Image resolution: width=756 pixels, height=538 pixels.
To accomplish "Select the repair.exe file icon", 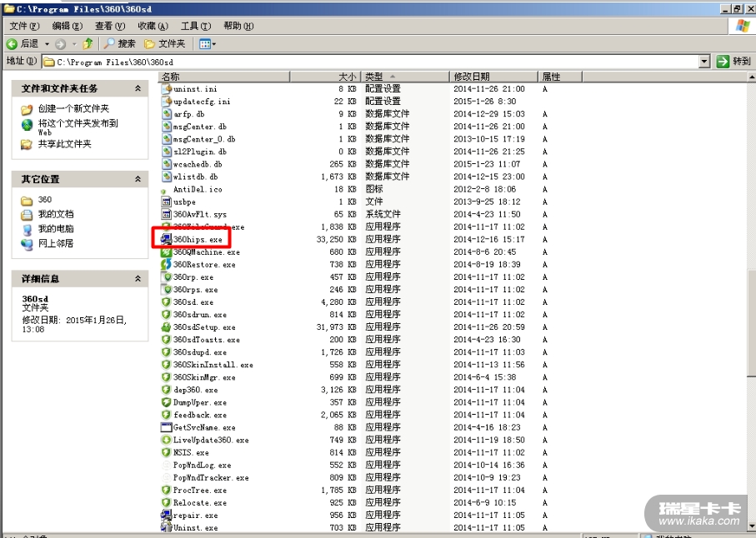I will (x=167, y=515).
